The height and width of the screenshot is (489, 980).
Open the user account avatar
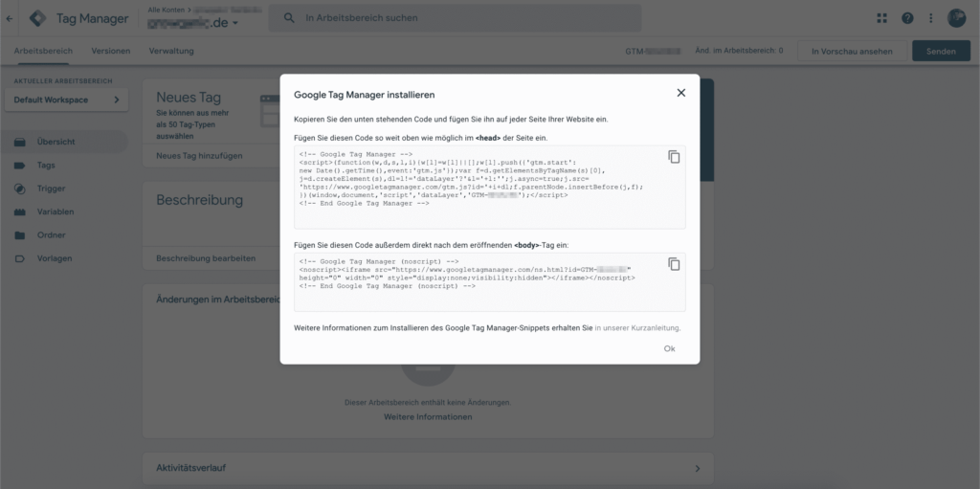957,18
